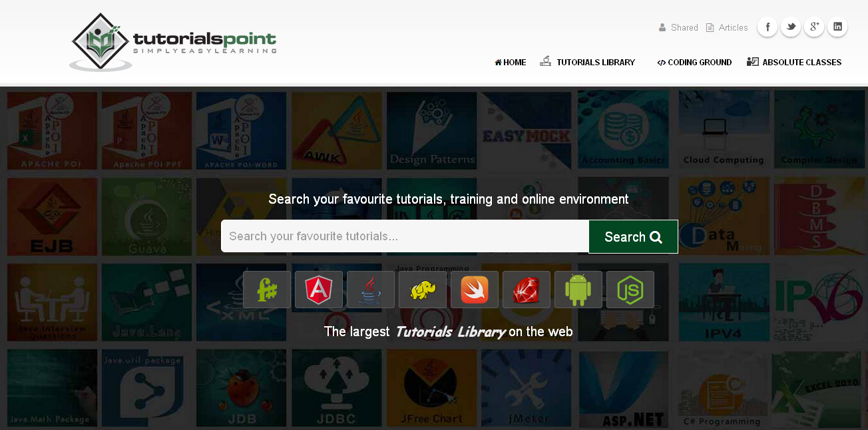
Task: Open the Articles link
Action: [x=727, y=27]
